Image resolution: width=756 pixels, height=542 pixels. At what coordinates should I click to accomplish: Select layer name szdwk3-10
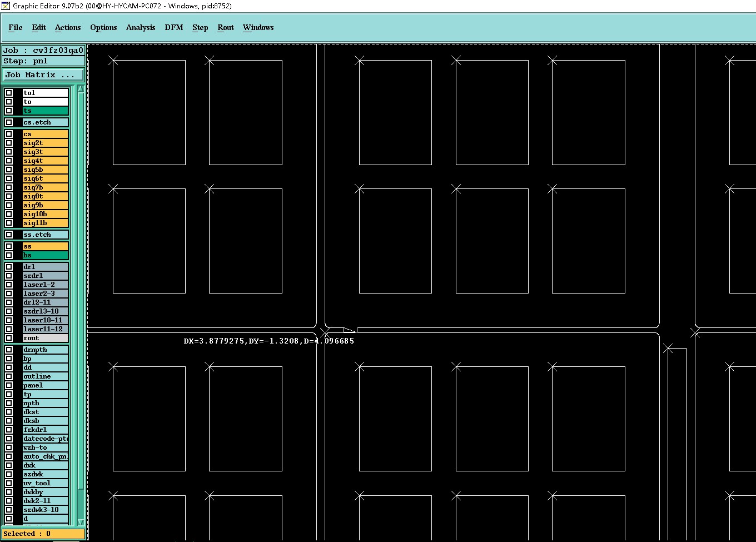click(46, 510)
